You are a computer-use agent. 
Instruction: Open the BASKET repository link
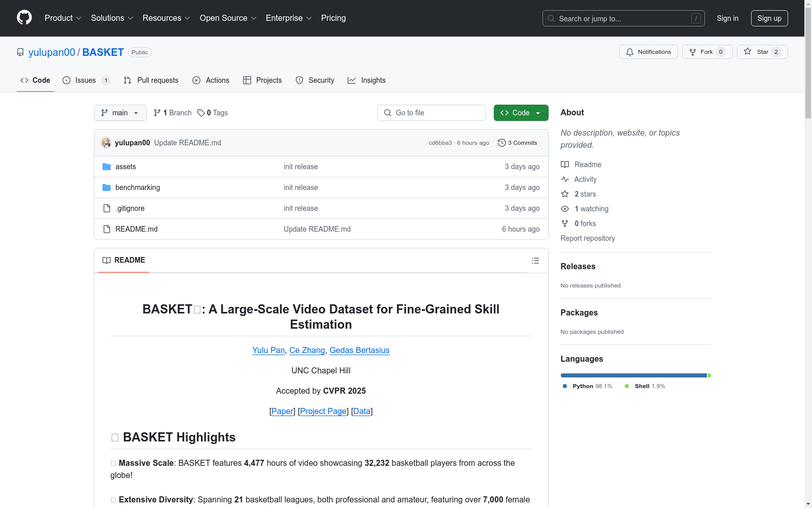coord(103,52)
